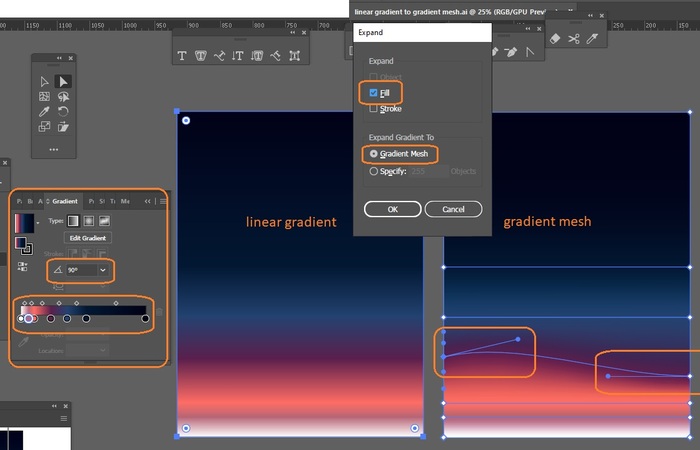Click the Type tool icon

tap(183, 56)
